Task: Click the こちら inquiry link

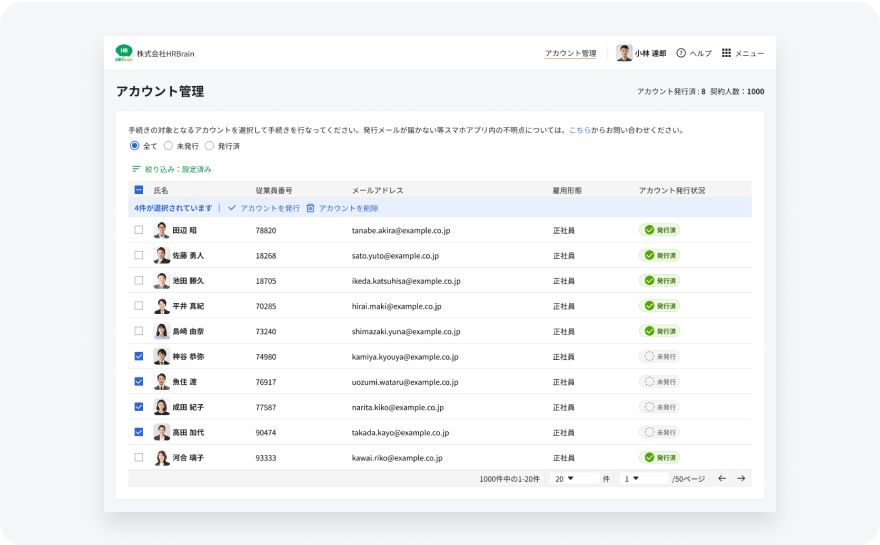Action: [x=579, y=130]
